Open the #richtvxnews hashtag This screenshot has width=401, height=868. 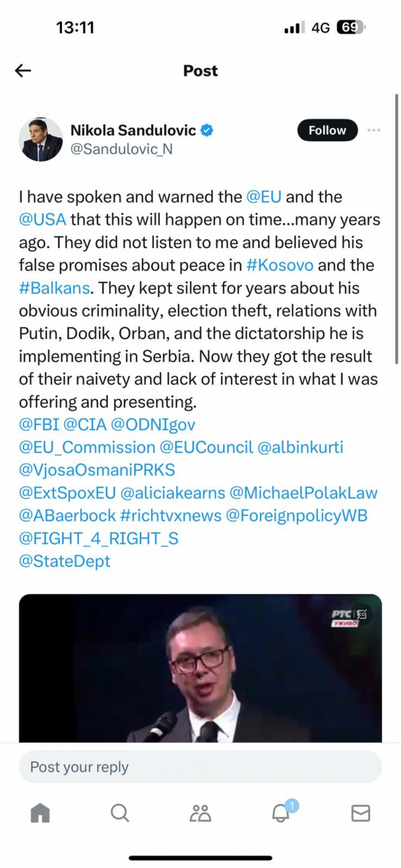coord(171,515)
